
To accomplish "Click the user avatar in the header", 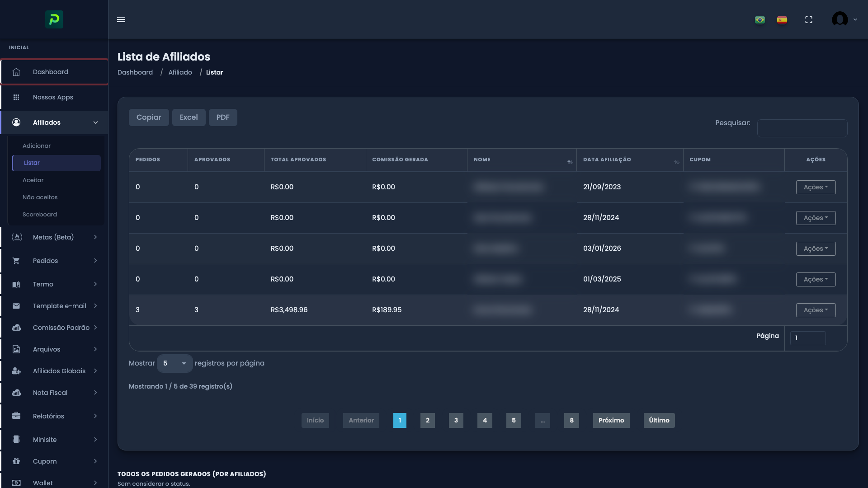I will point(840,19).
